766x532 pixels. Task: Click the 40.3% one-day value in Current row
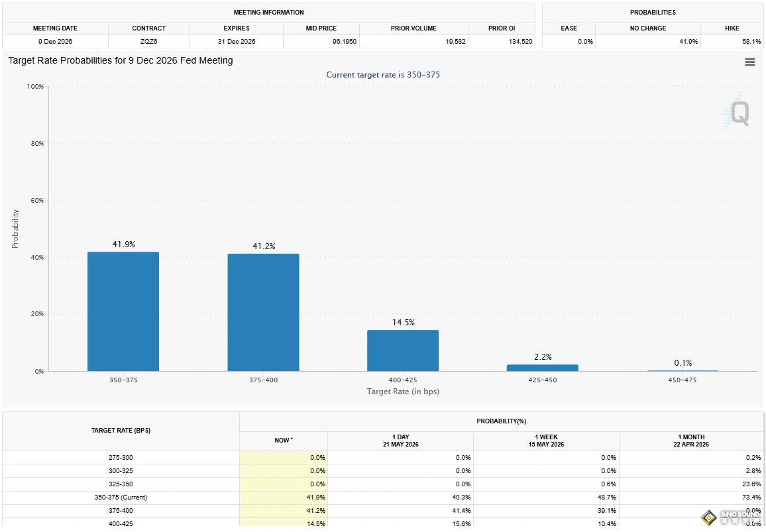pos(462,498)
